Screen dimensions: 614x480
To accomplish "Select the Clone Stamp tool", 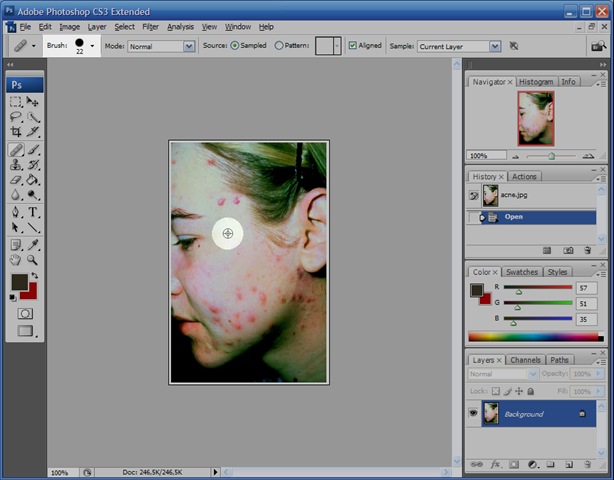I will pyautogui.click(x=16, y=165).
